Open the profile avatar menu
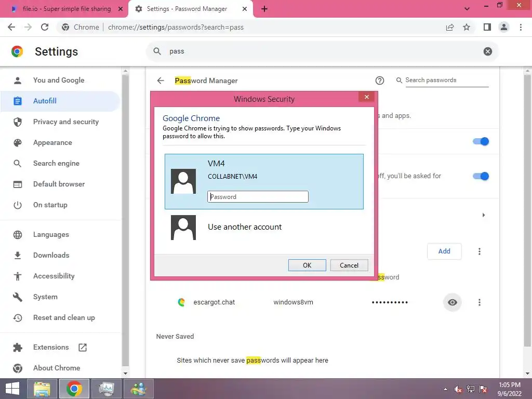Image resolution: width=532 pixels, height=399 pixels. (x=504, y=27)
